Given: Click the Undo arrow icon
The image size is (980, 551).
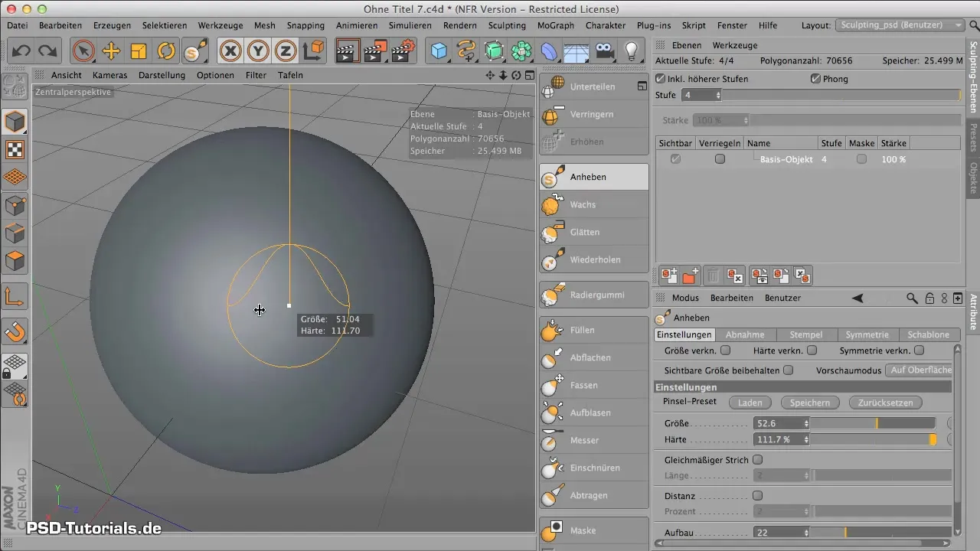Looking at the screenshot, I should point(21,51).
